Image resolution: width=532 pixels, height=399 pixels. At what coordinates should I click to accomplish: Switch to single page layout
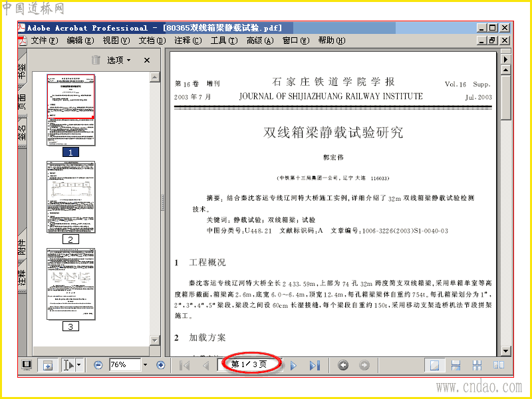435,365
